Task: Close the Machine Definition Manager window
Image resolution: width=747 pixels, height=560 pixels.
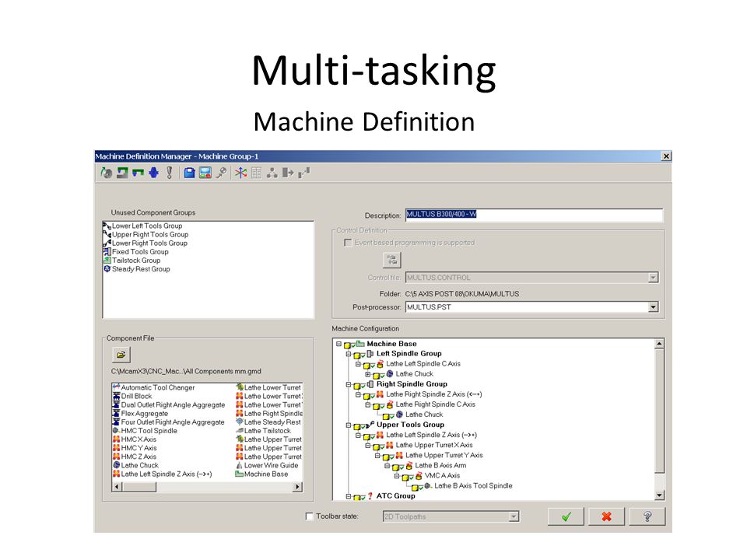Action: point(666,156)
